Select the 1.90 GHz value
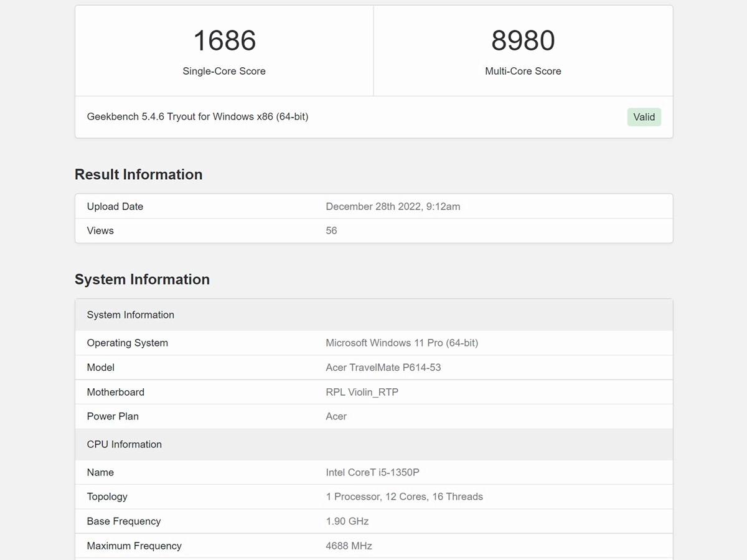Viewport: 747px width, 560px height. (347, 521)
